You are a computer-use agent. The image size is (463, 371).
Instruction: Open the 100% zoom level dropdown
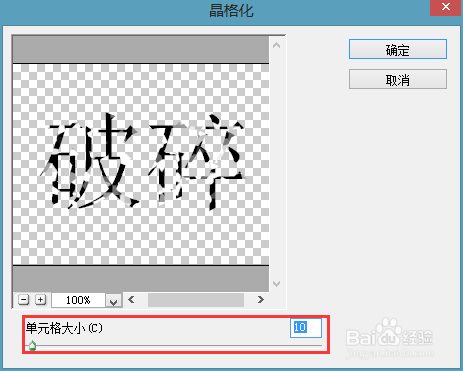pos(113,300)
